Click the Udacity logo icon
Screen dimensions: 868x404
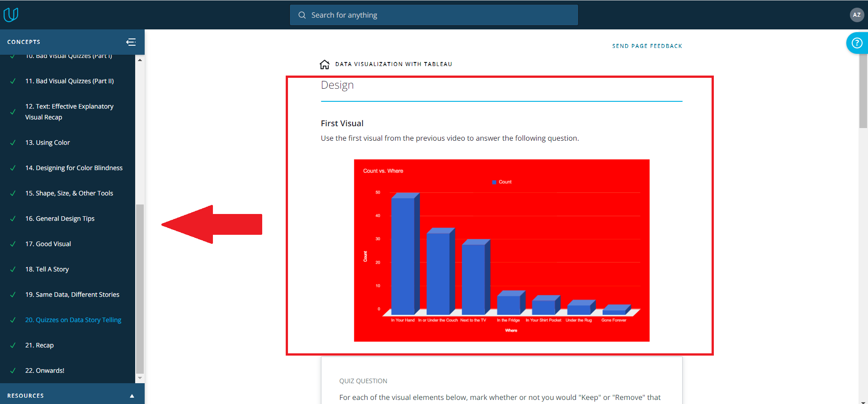pos(11,15)
